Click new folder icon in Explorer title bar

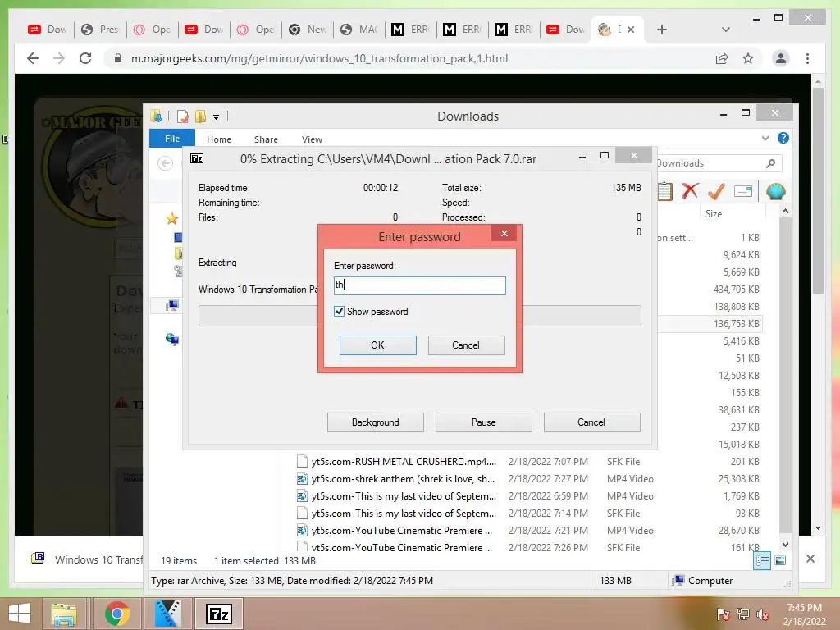tap(200, 116)
